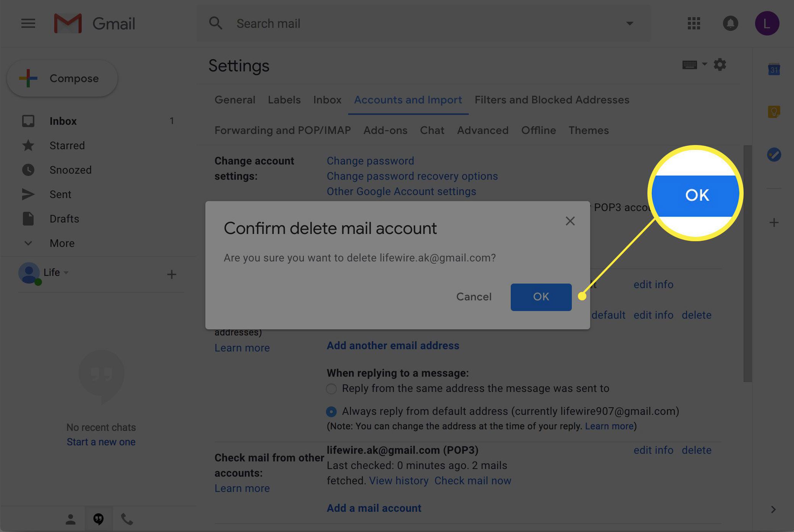Click the get add-ons plus icon

coord(774,222)
